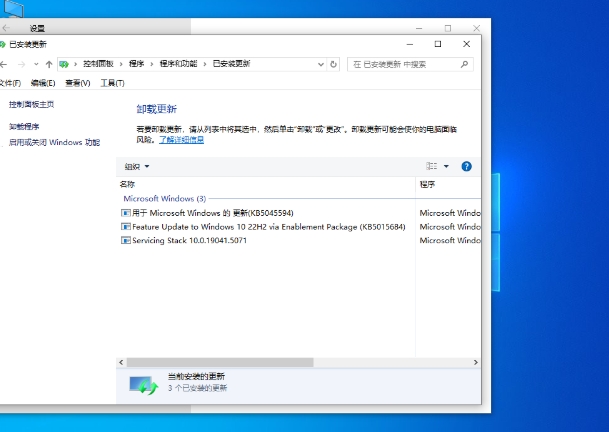Refresh the installed updates list
Viewport: 609px width, 432px height.
pos(334,64)
